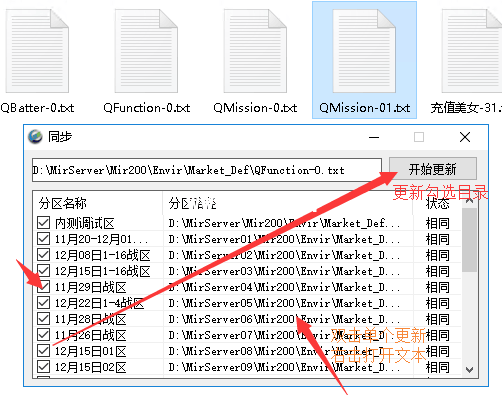
Task: Uncheck the 11月29日战区 checkbox
Action: (x=44, y=287)
